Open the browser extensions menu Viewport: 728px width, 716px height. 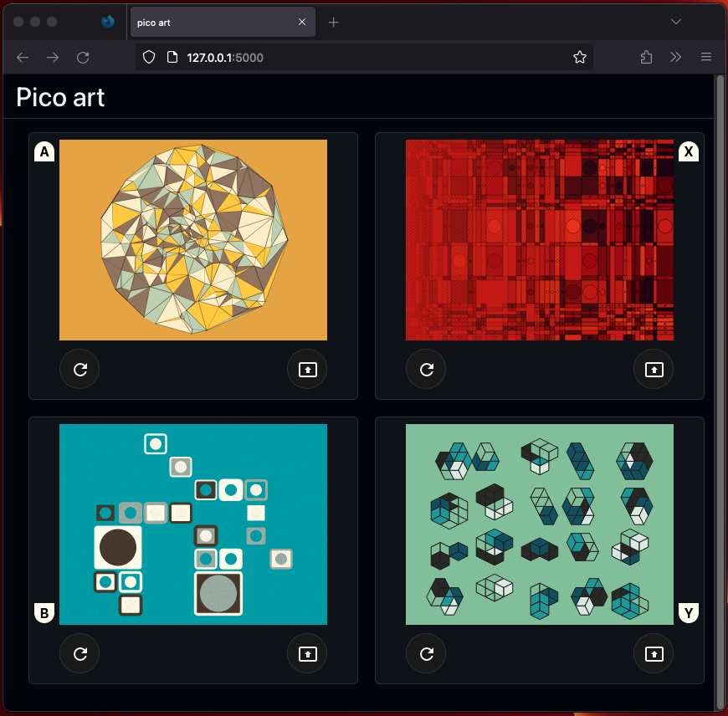pos(646,57)
